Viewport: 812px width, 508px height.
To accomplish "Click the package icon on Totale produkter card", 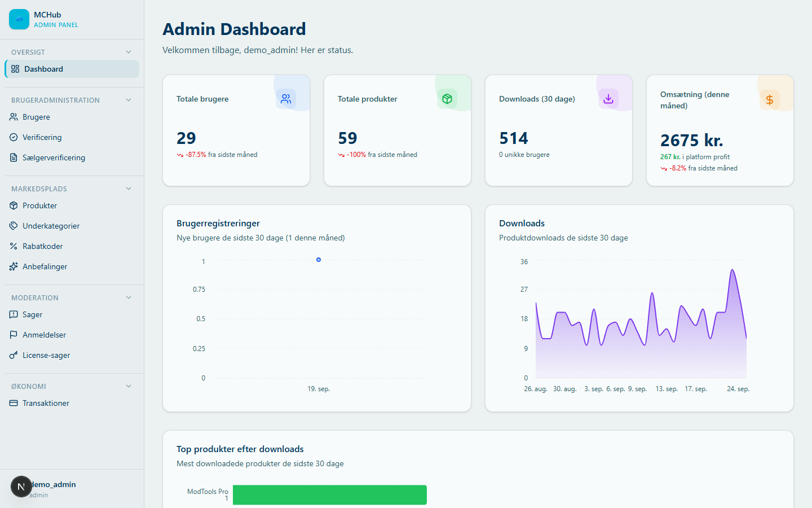I will click(447, 99).
